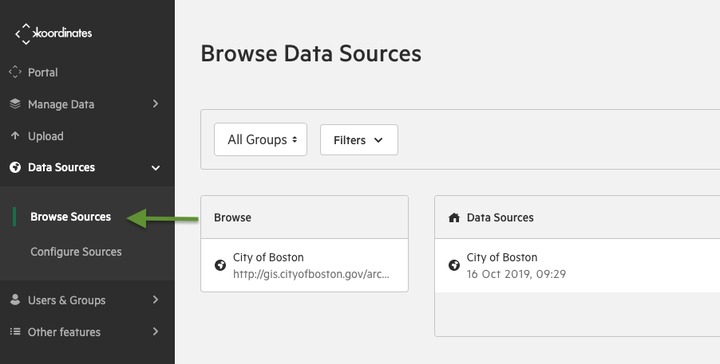Open Portal in the sidebar
Screen dimensions: 720x364
point(43,73)
